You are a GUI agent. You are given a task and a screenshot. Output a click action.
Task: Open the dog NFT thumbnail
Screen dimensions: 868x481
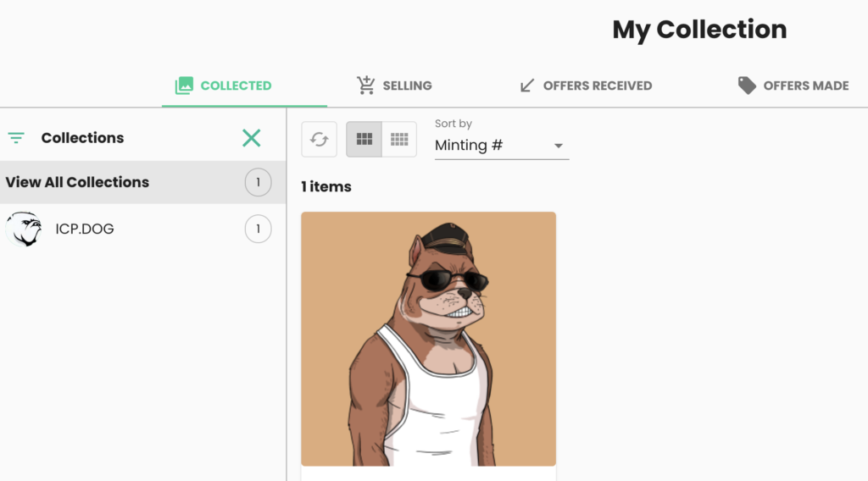click(x=428, y=339)
